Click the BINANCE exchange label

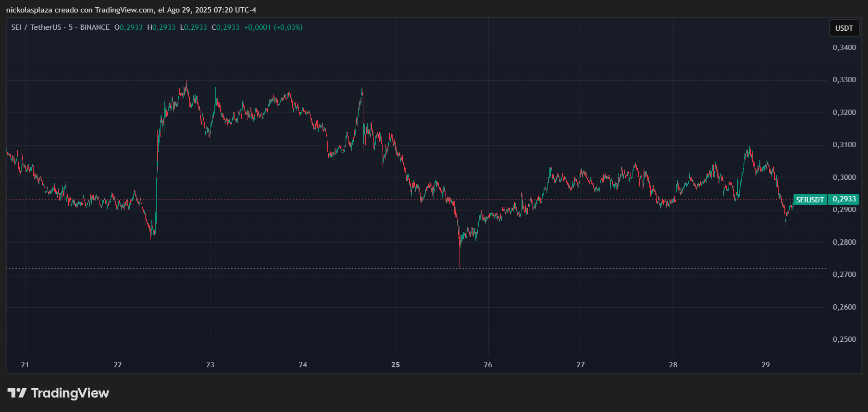pos(95,27)
